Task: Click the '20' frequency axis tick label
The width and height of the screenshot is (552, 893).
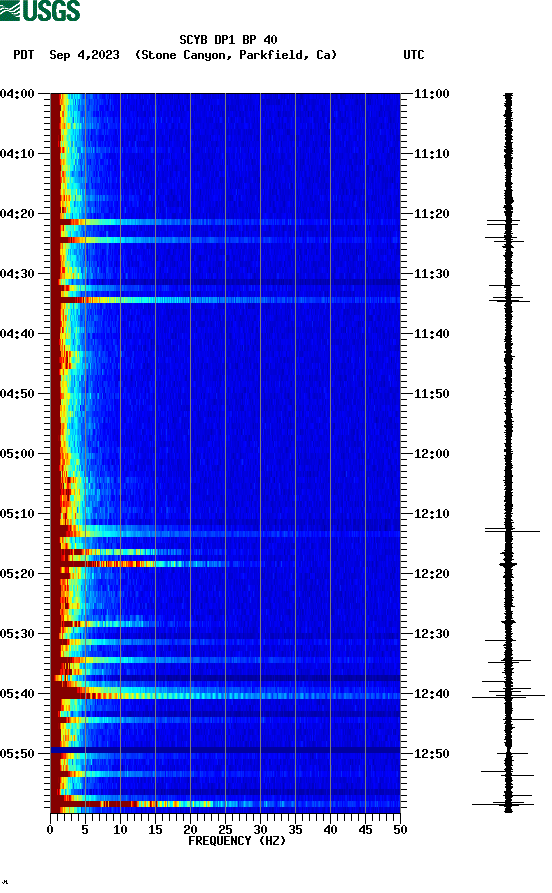Action: [x=190, y=830]
